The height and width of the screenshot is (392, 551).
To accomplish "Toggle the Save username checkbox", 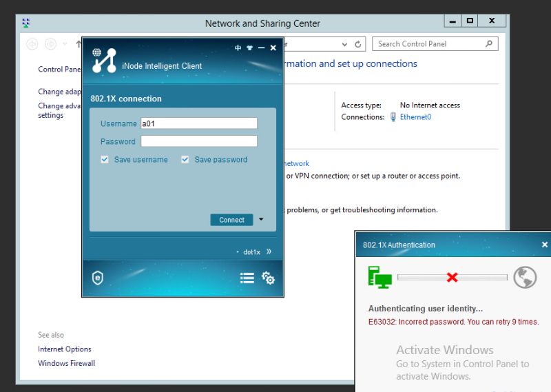I will click(x=105, y=160).
